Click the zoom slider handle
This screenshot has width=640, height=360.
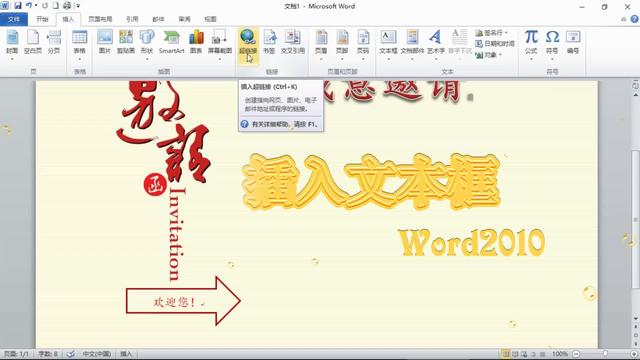[x=605, y=354]
